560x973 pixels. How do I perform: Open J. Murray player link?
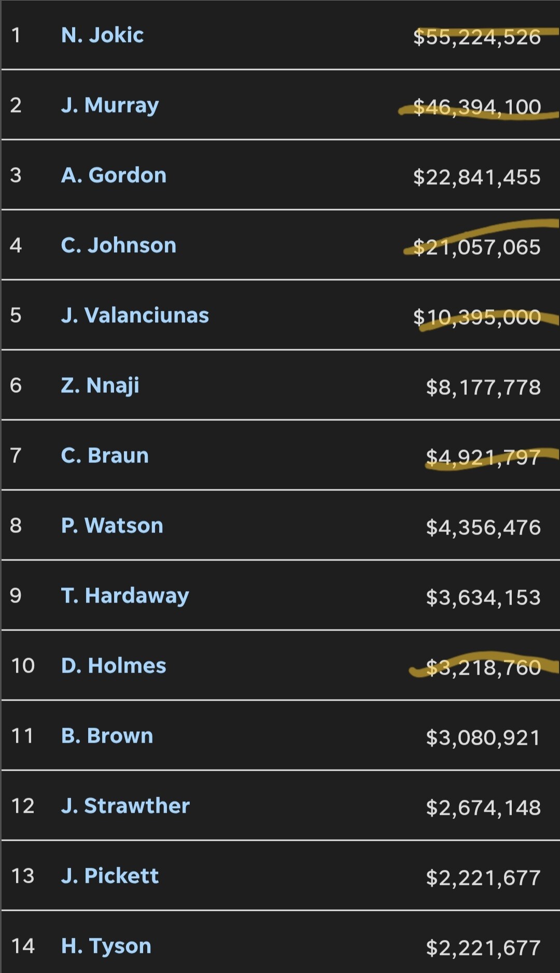tap(110, 105)
